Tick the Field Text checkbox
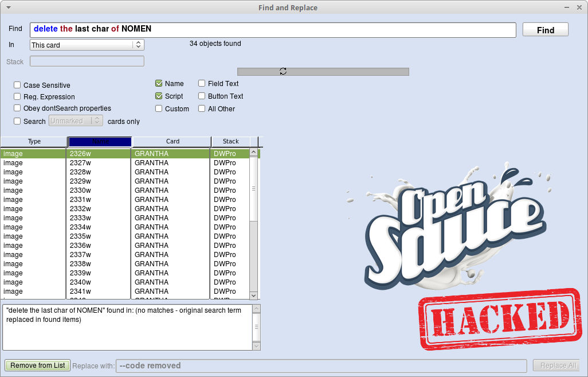This screenshot has width=588, height=377. click(x=202, y=84)
